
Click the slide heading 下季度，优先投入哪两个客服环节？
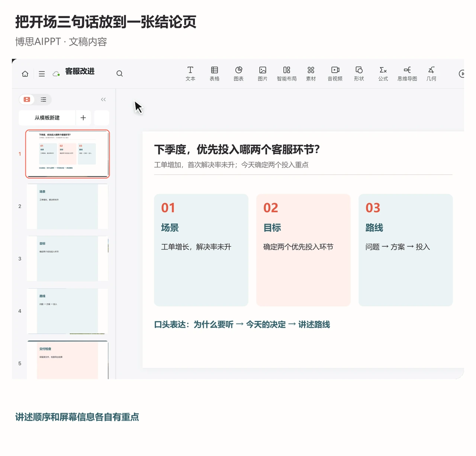click(237, 150)
